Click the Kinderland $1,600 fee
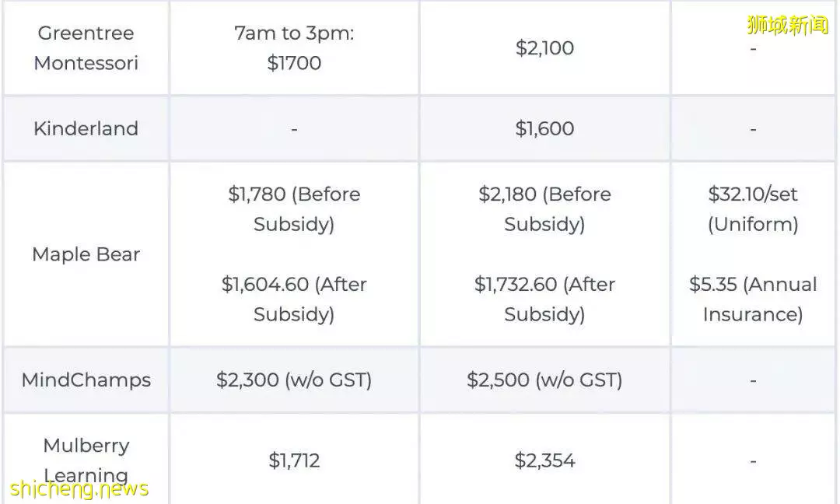840x504 pixels. coord(544,128)
